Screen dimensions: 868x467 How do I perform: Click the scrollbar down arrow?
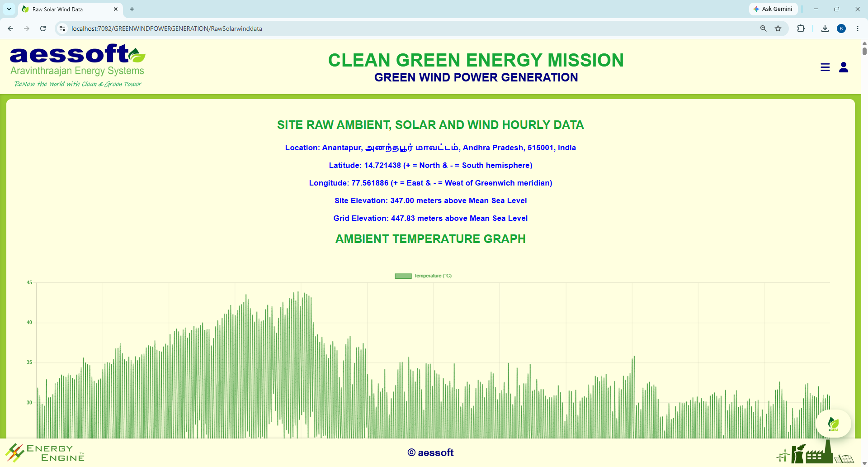click(x=864, y=463)
